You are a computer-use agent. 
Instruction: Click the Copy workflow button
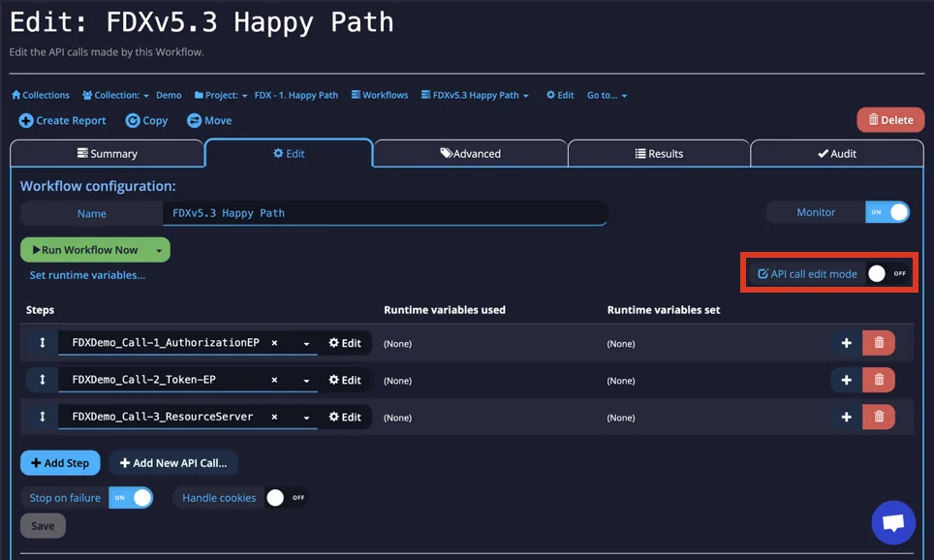coord(146,120)
